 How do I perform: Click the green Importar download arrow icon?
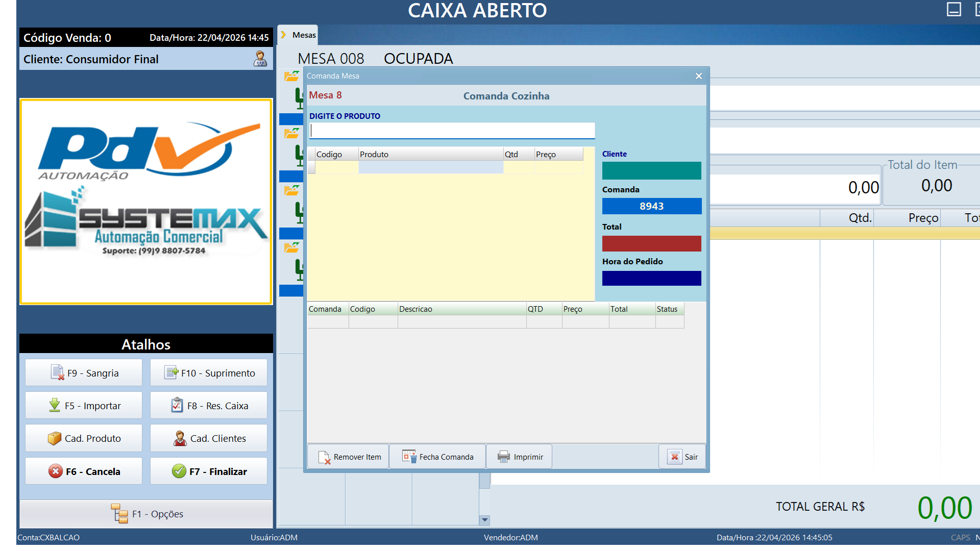click(x=55, y=405)
